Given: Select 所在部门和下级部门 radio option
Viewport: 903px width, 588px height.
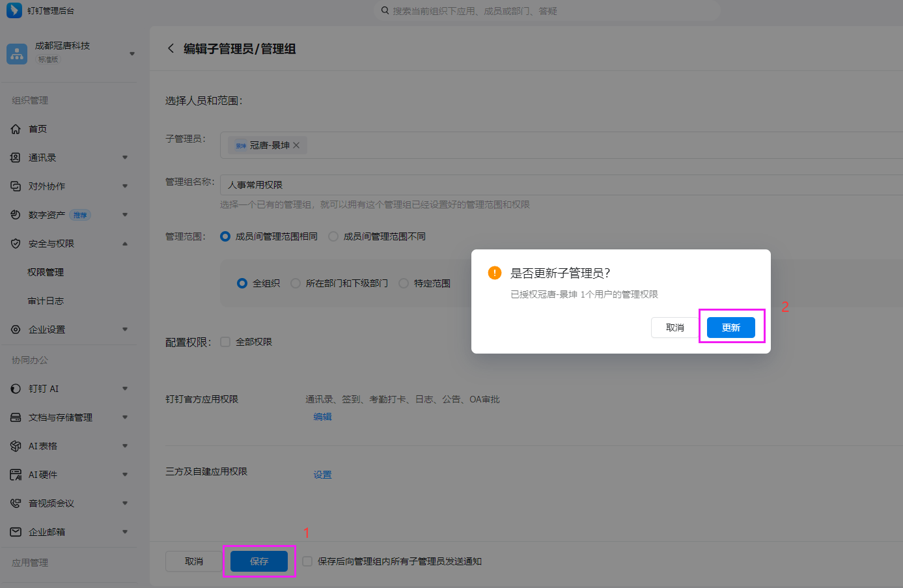Looking at the screenshot, I should tap(296, 283).
